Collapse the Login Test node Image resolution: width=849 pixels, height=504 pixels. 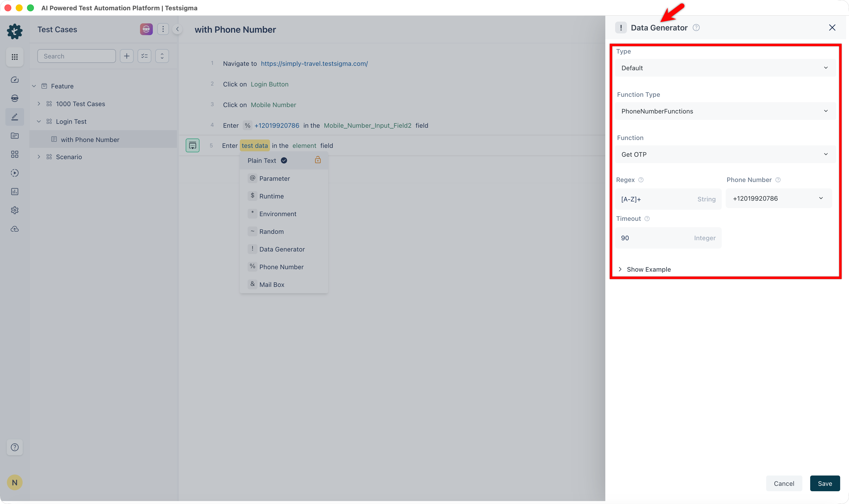tap(39, 122)
